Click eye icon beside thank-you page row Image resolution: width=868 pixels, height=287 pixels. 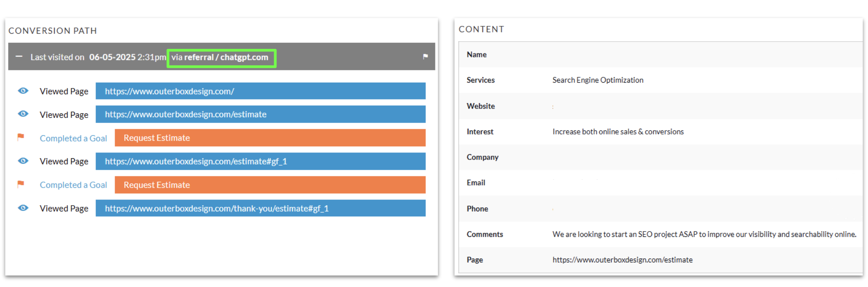point(23,208)
